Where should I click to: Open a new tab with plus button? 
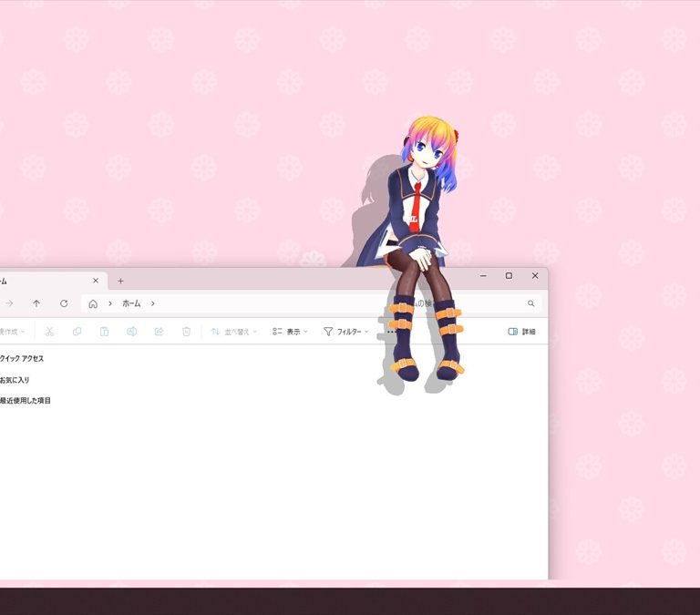click(120, 281)
